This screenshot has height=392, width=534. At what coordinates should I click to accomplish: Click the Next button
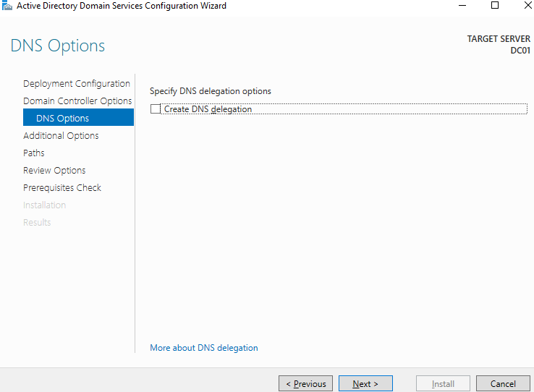[x=365, y=383]
